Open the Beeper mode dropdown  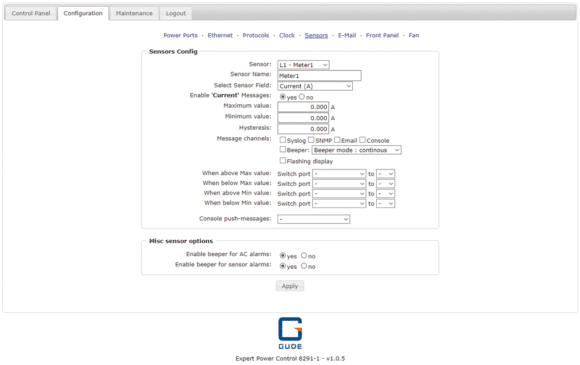tap(357, 150)
